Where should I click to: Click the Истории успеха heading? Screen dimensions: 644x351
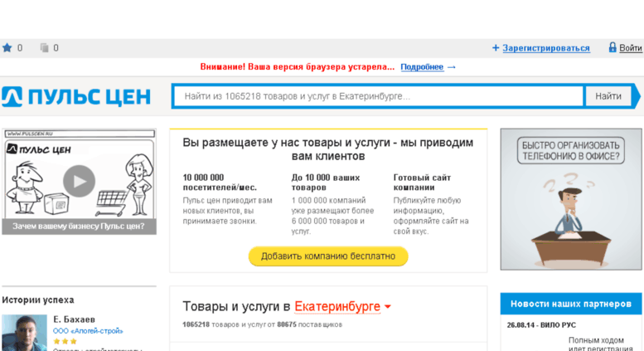click(38, 300)
